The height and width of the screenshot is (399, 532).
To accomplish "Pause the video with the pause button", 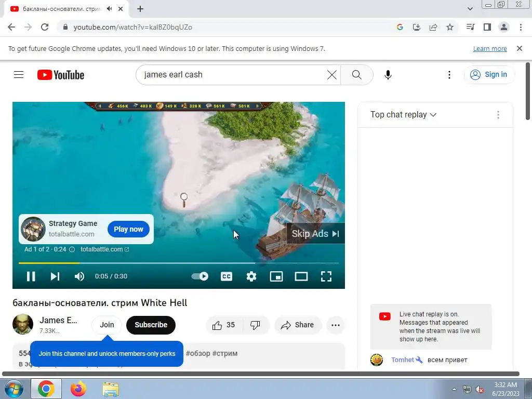I will coord(31,276).
